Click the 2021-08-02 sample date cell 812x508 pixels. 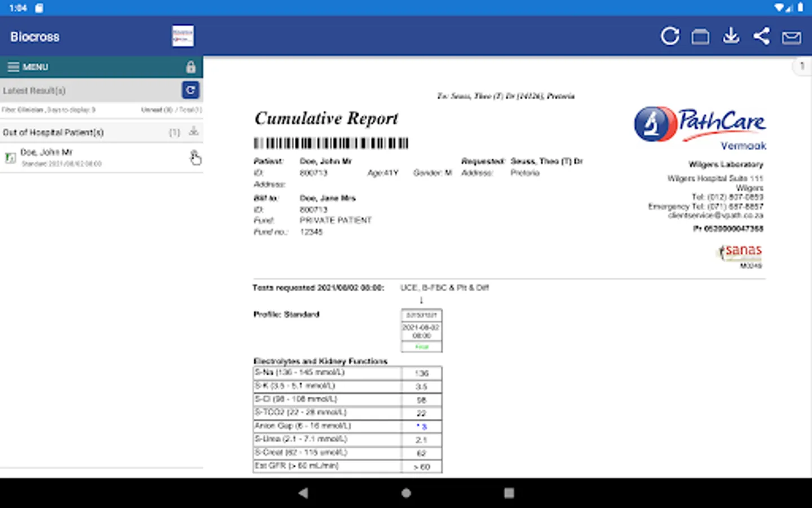click(x=422, y=331)
